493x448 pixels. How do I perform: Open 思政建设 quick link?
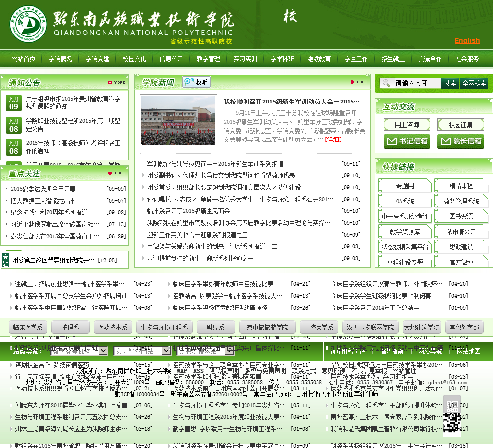pyautogui.click(x=461, y=247)
